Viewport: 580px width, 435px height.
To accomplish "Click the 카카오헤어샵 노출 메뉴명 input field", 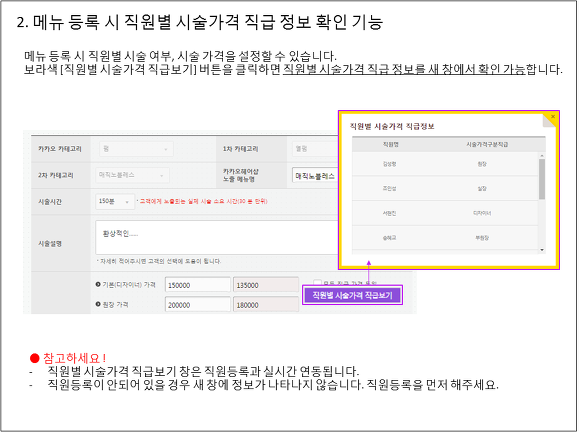I will 315,176.
